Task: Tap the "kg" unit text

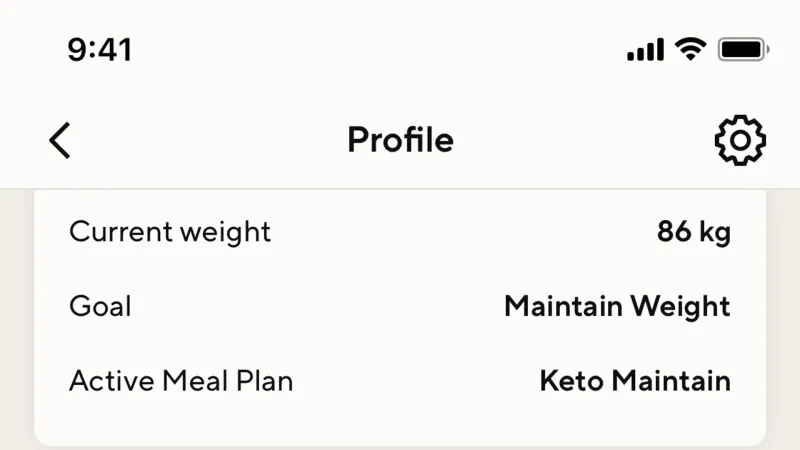Action: pos(715,233)
